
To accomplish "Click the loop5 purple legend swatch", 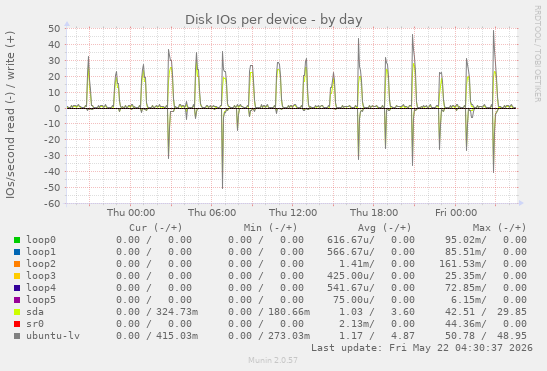I will 17,300.
